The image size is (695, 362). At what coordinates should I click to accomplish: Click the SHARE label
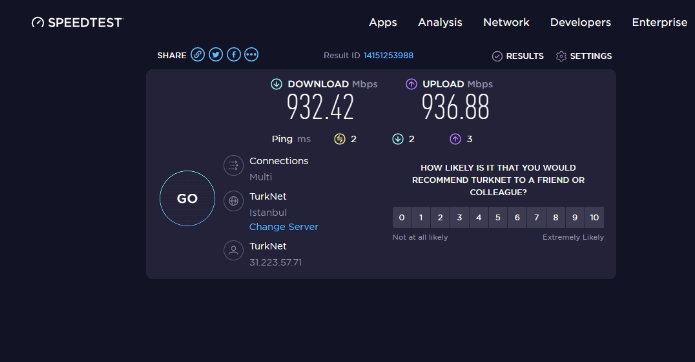click(x=172, y=55)
